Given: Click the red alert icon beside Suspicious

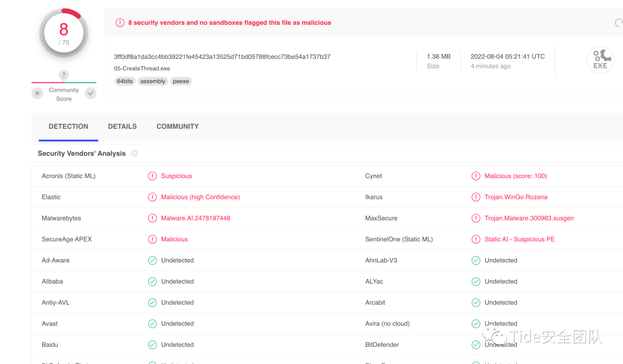Looking at the screenshot, I should pos(152,176).
